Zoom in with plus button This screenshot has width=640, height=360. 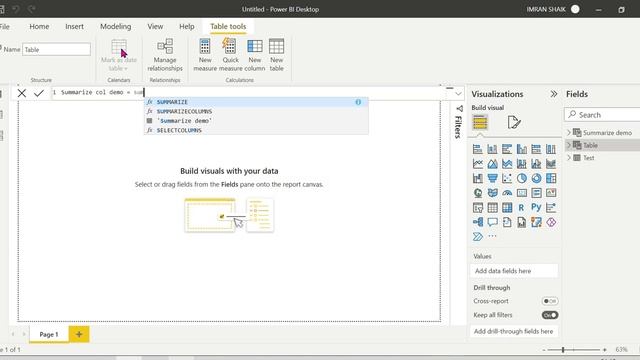tap(605, 350)
